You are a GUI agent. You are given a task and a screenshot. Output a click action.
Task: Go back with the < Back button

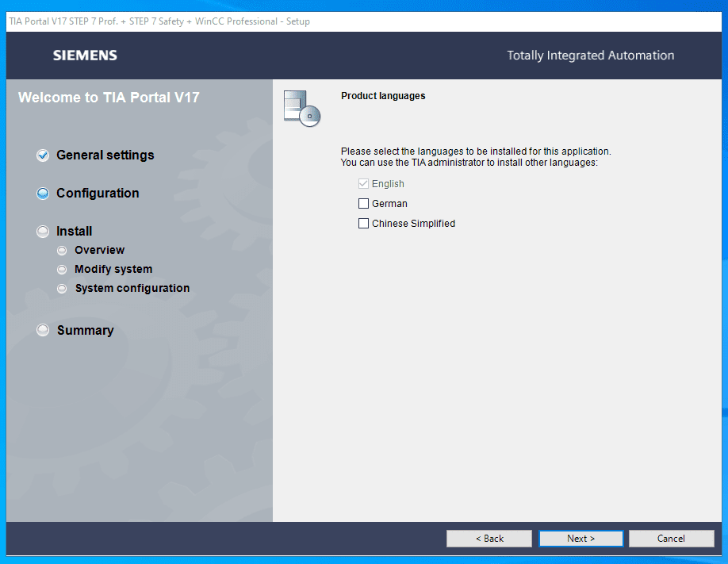(x=489, y=539)
